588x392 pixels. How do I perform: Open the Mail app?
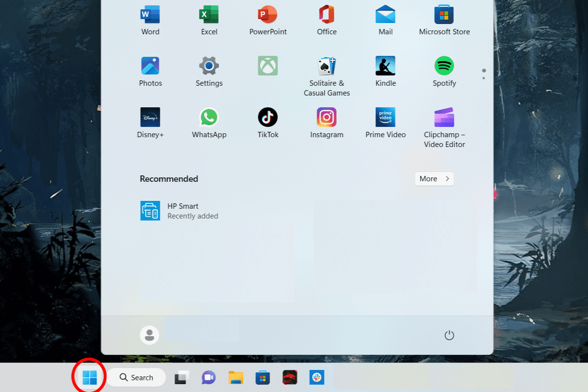pyautogui.click(x=385, y=21)
